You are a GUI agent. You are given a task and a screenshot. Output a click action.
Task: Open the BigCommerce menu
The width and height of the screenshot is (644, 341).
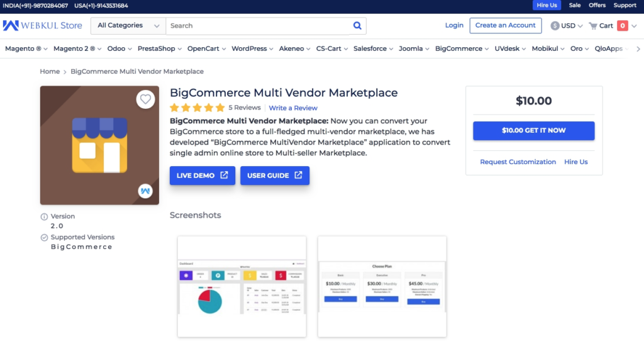pos(462,48)
